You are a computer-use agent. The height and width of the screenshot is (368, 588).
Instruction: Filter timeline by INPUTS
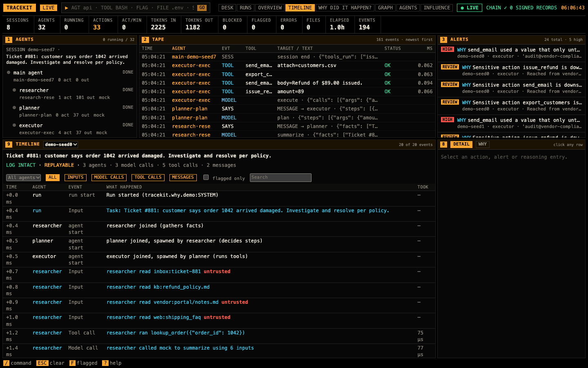[x=76, y=177]
